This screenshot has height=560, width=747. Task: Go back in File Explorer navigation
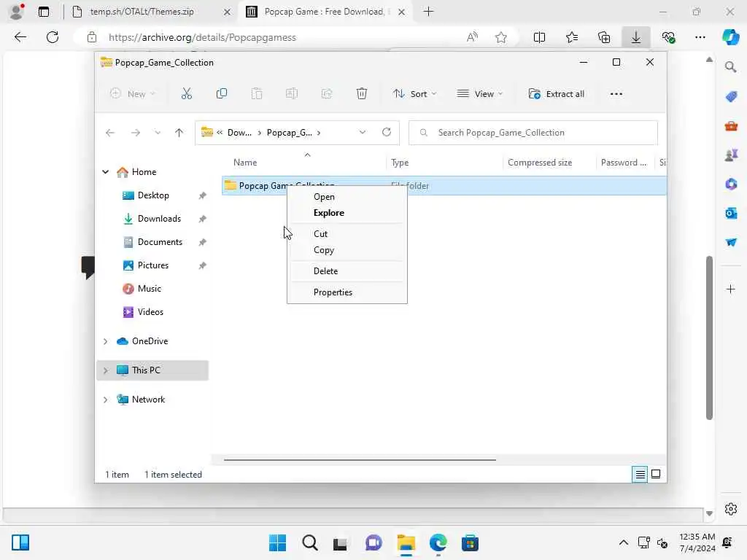point(110,133)
